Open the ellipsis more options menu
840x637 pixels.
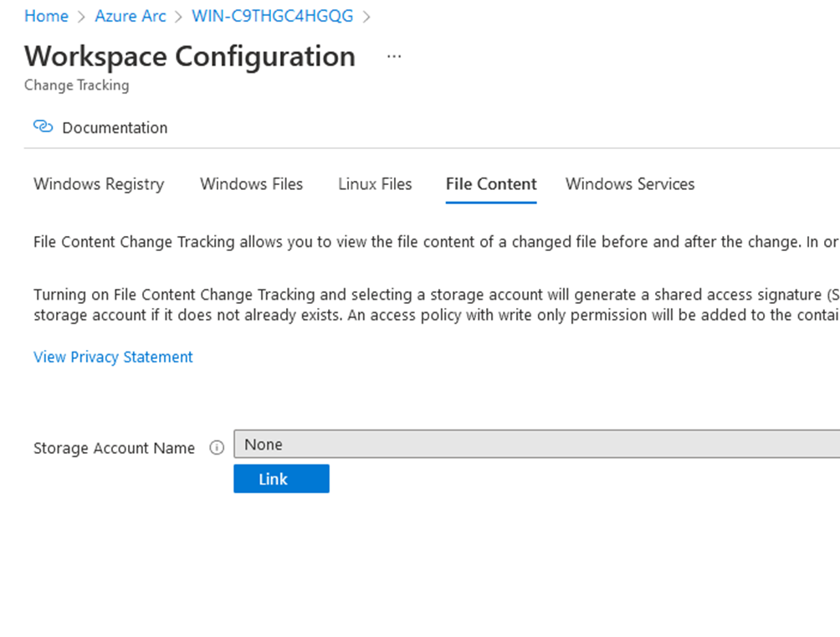tap(394, 56)
